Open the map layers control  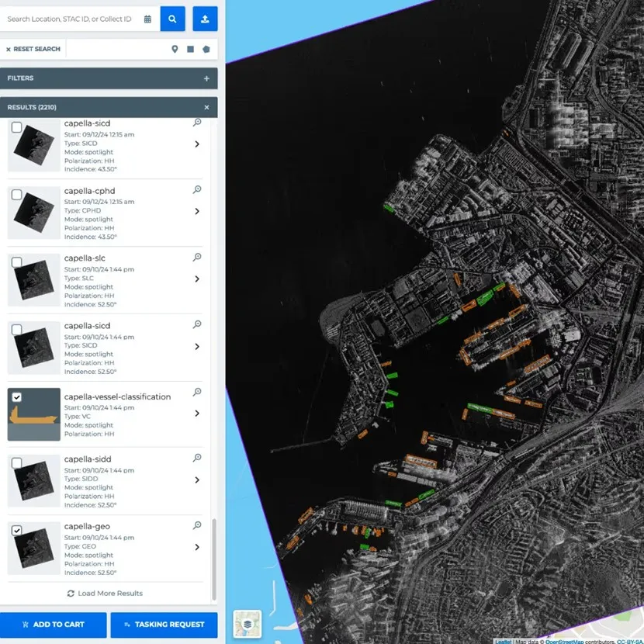point(247,623)
